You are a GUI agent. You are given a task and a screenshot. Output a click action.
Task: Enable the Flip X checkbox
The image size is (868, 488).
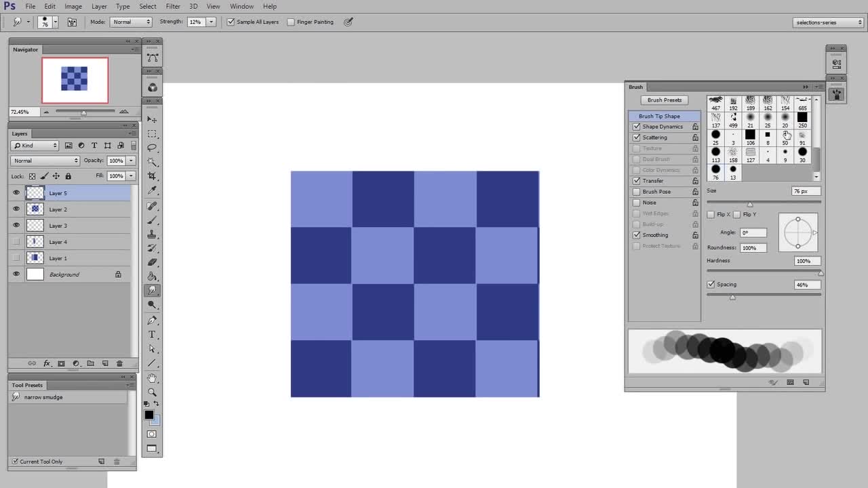(x=711, y=215)
